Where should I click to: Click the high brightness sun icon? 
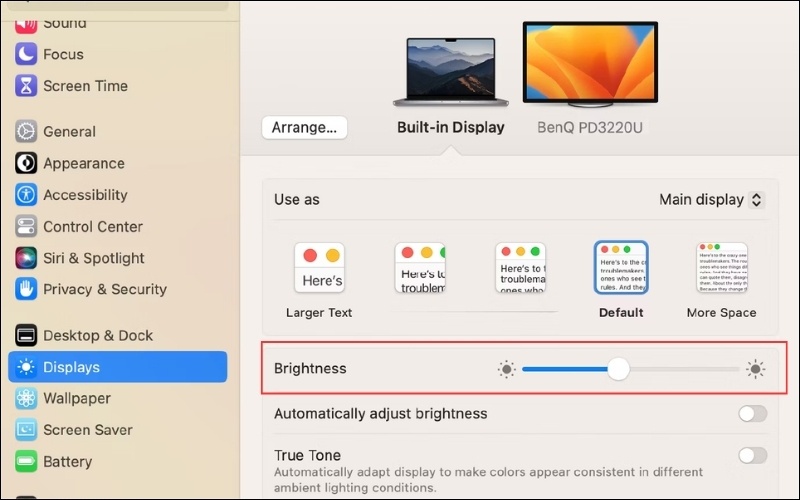pyautogui.click(x=755, y=369)
